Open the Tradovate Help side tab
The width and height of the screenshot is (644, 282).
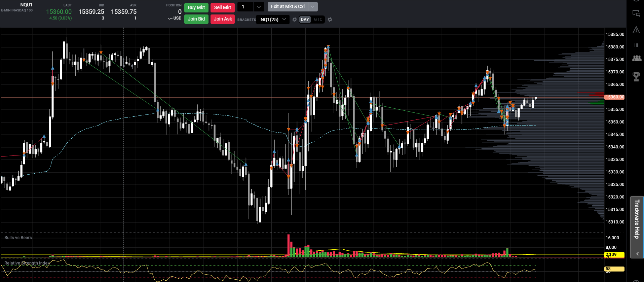click(x=637, y=219)
